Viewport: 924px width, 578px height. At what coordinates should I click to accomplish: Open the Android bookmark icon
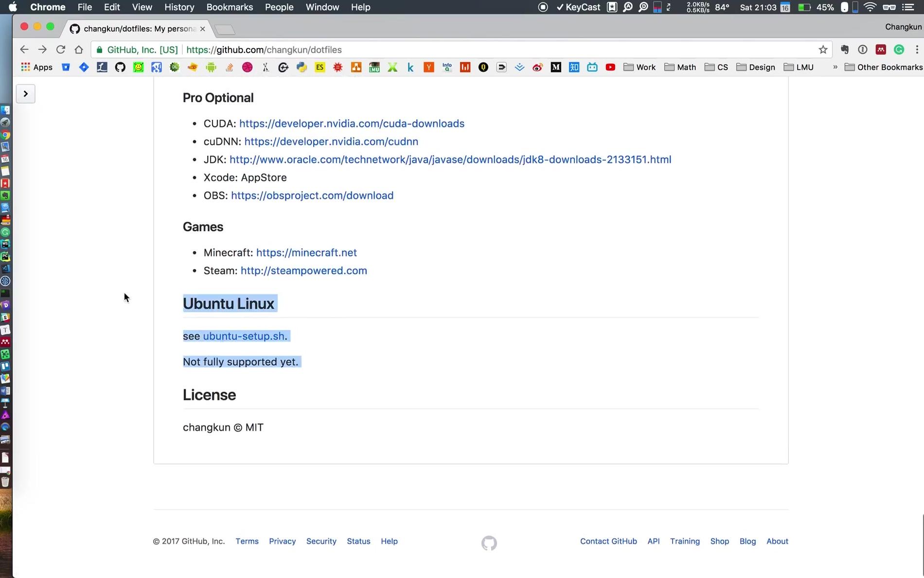pyautogui.click(x=211, y=67)
